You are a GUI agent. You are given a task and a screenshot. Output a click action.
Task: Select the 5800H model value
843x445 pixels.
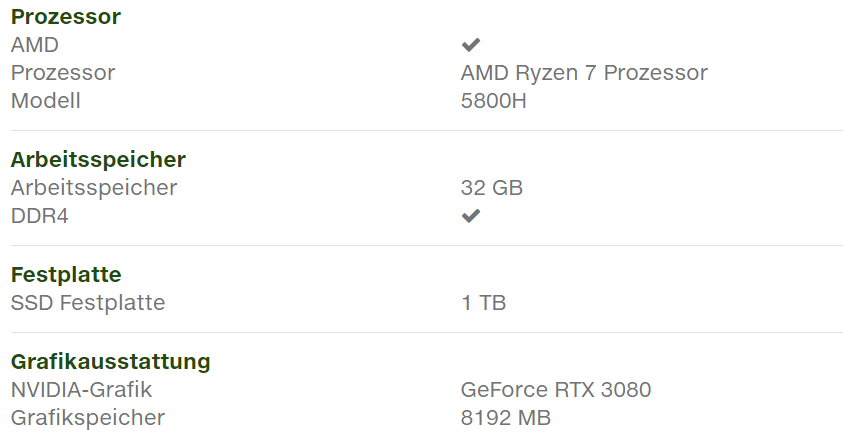[493, 101]
